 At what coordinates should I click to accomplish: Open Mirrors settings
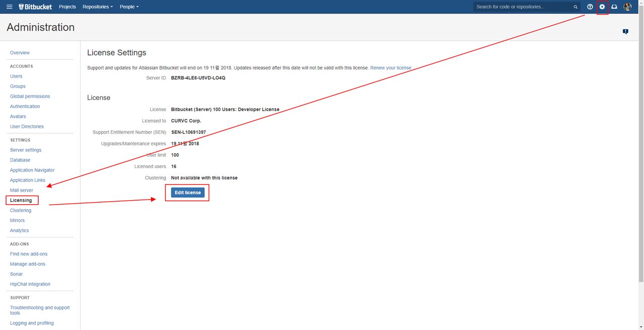coord(17,221)
